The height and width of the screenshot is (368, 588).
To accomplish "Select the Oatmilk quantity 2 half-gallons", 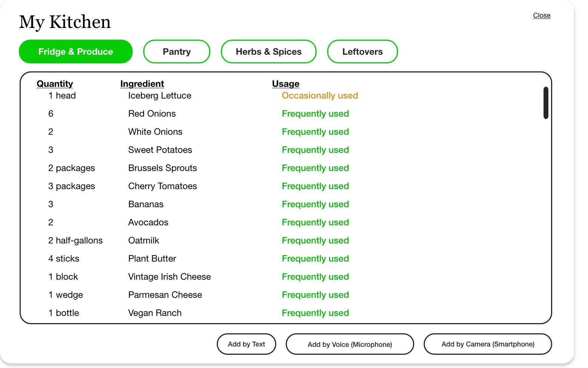I will click(75, 240).
